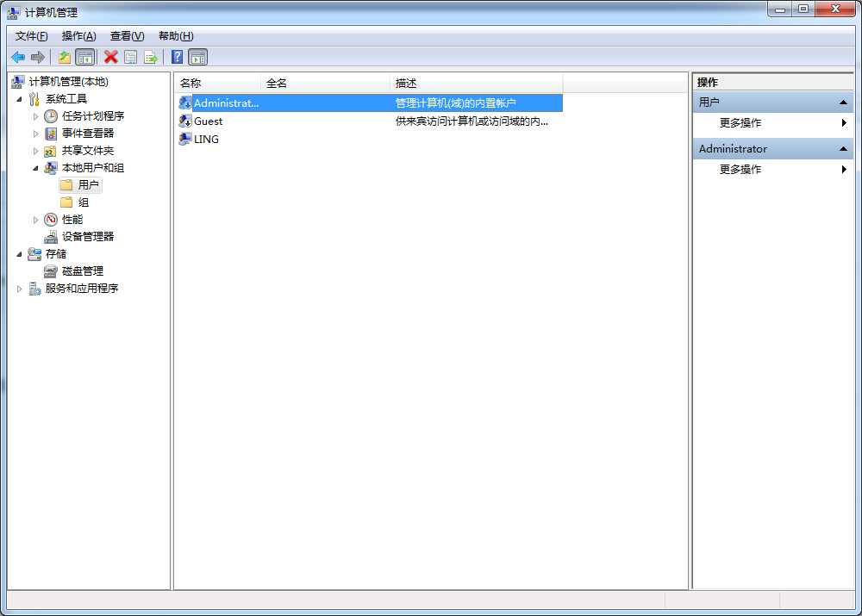Click the Shared Folders icon
862x616 pixels.
(50, 151)
